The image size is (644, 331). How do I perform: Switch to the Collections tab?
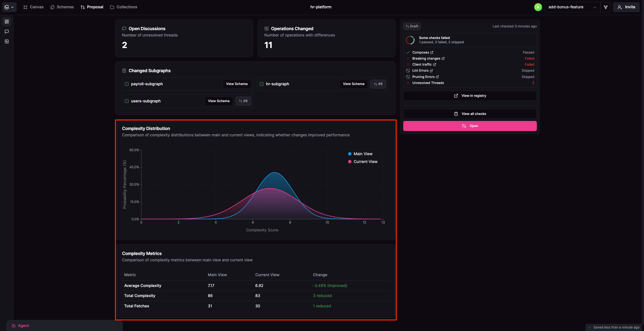click(124, 7)
